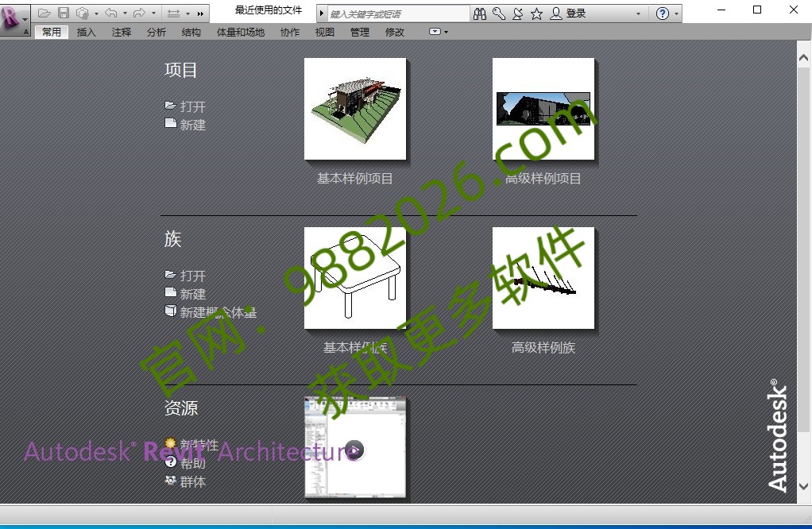
Task: Click the vertical scrollbar up arrow
Action: coord(803,57)
